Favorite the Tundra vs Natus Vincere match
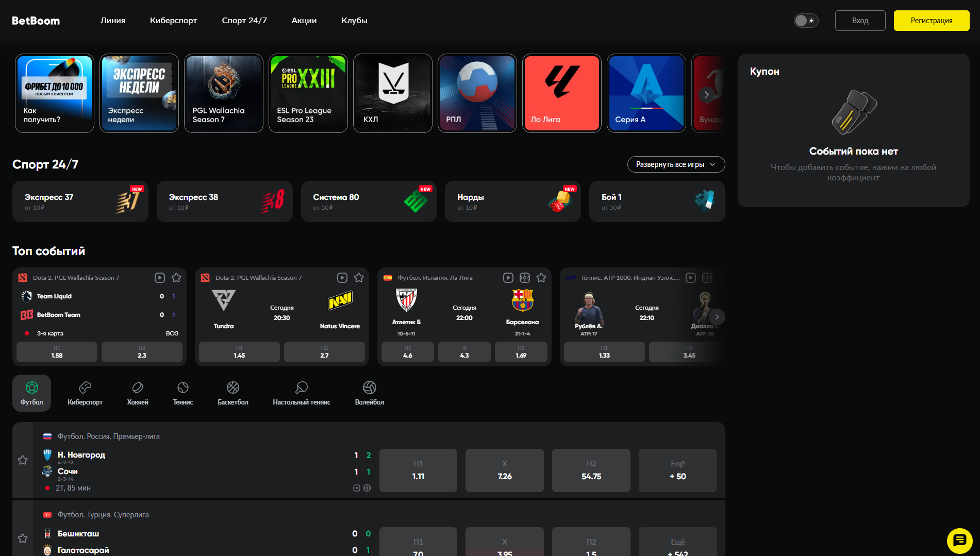 [359, 278]
